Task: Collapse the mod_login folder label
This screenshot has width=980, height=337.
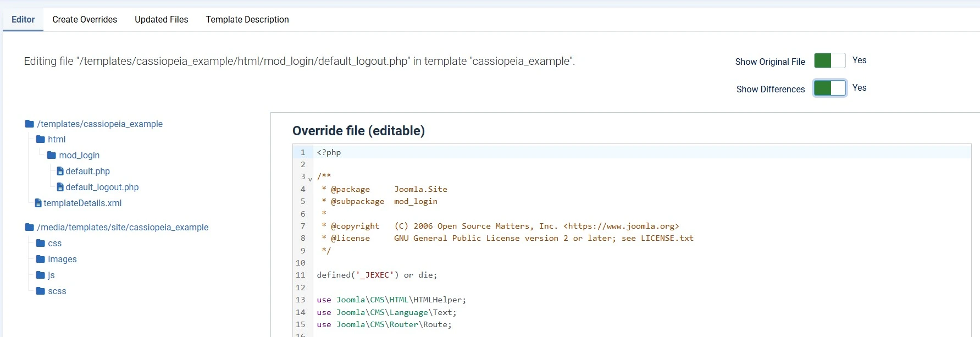Action: [79, 155]
